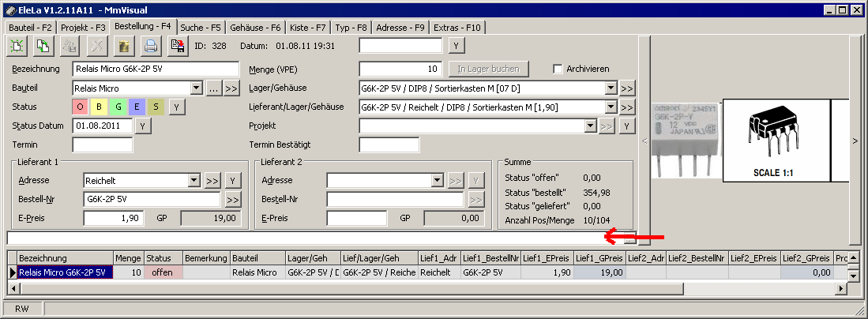Open the Lager/Gehäuse dropdown
Image resolution: width=868 pixels, height=319 pixels.
pyautogui.click(x=611, y=88)
